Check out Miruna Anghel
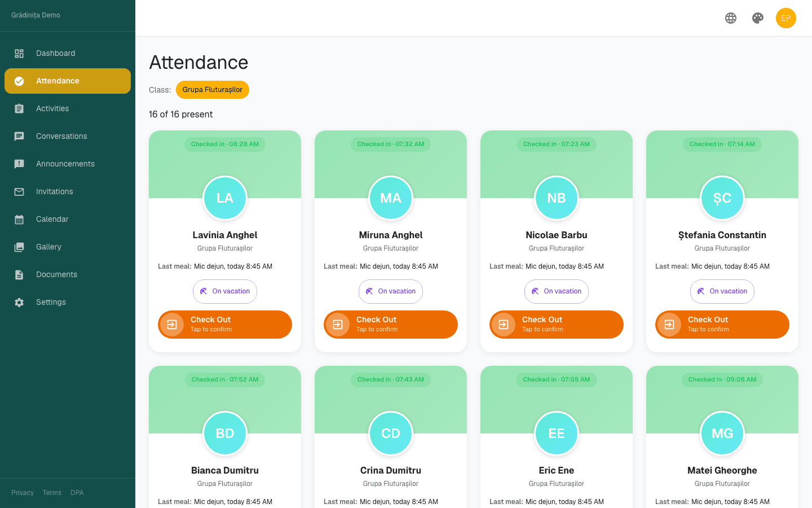Image resolution: width=812 pixels, height=508 pixels. click(391, 325)
